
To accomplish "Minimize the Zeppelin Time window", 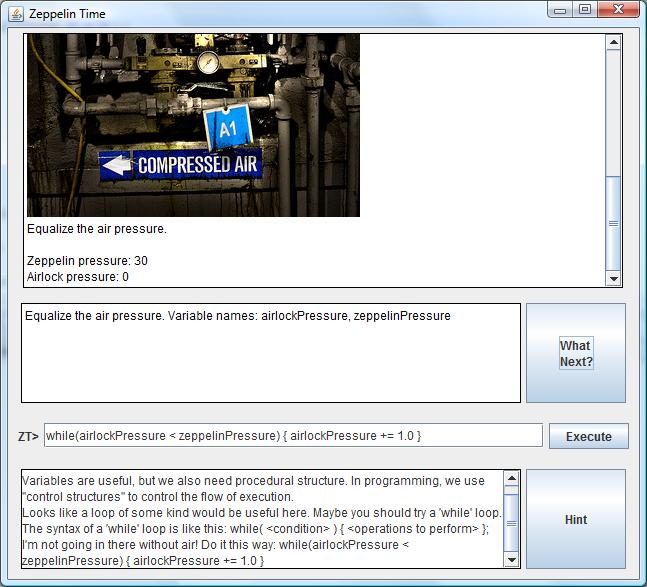I will pos(561,10).
